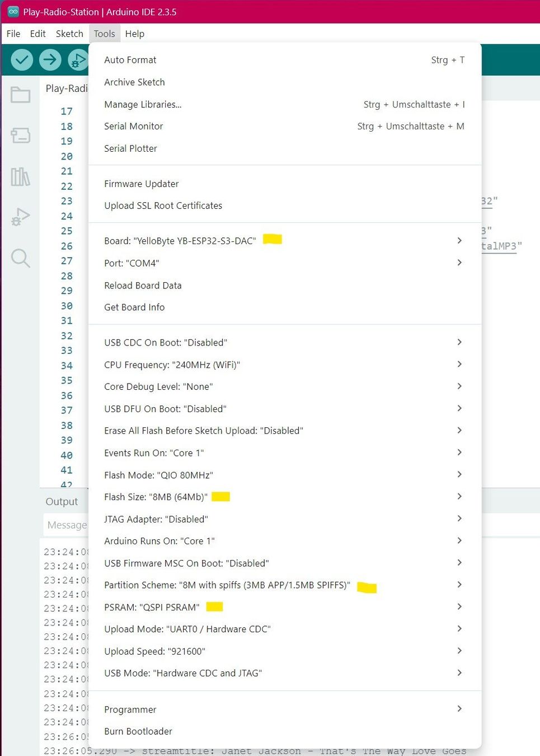Open Manage Libraries... entry
Screen dimensions: 540x756
pyautogui.click(x=285, y=105)
